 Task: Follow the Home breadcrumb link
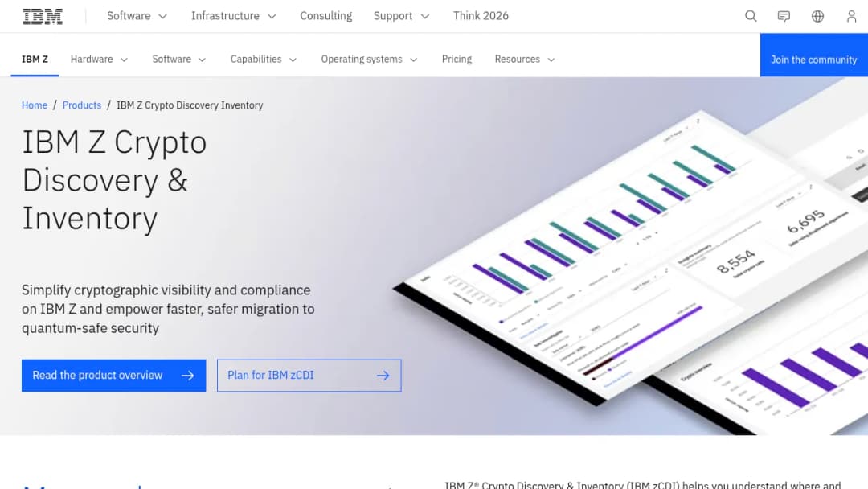click(35, 105)
